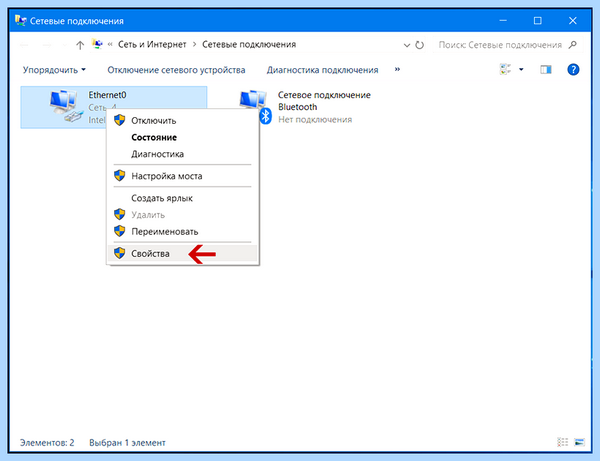Open the help question mark icon
Viewport: 600px width, 461px height.
(x=573, y=70)
